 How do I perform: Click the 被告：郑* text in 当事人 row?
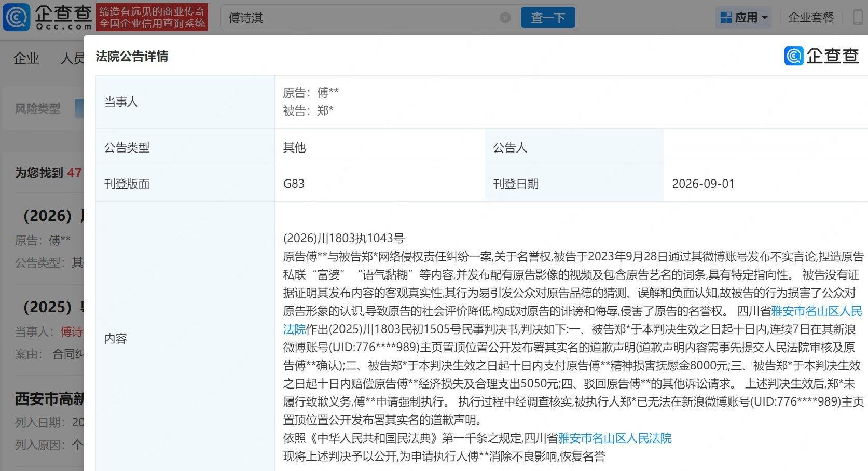tap(308, 110)
